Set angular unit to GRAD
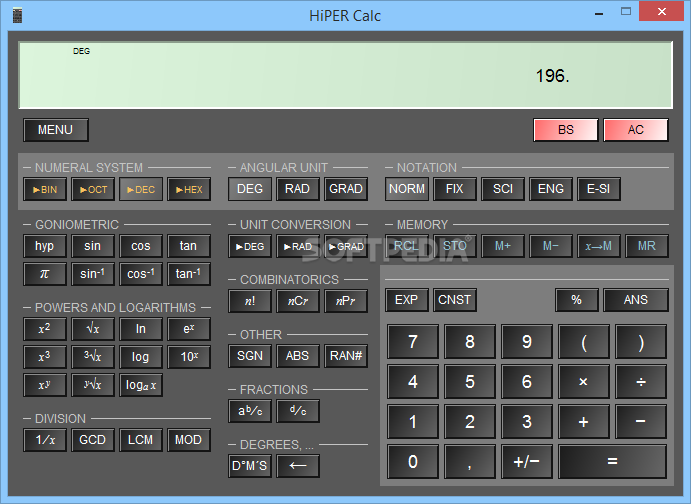The image size is (691, 504). (x=346, y=189)
